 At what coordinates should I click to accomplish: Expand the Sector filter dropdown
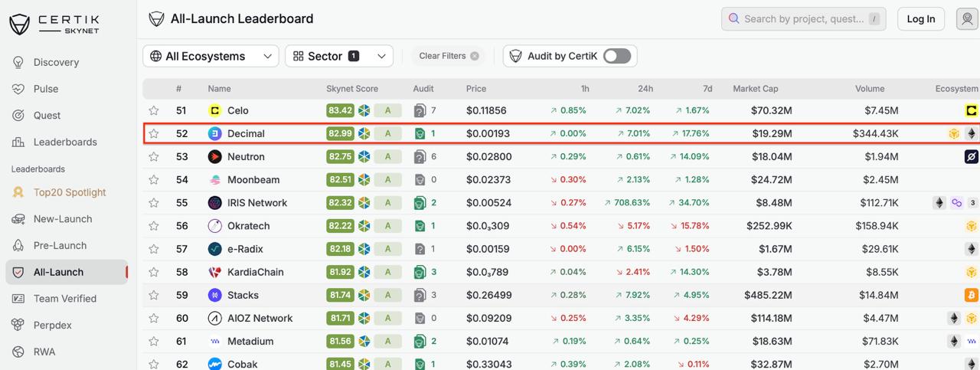(339, 56)
